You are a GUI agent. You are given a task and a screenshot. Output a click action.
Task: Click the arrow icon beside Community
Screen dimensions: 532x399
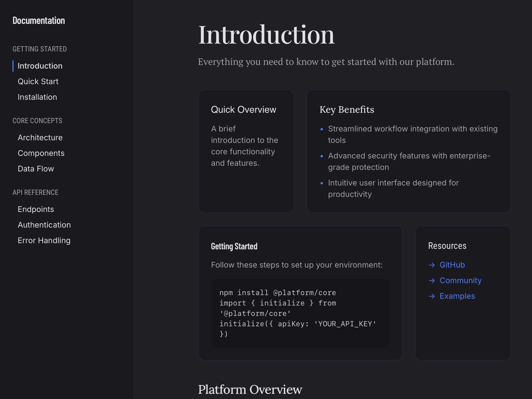tap(432, 280)
